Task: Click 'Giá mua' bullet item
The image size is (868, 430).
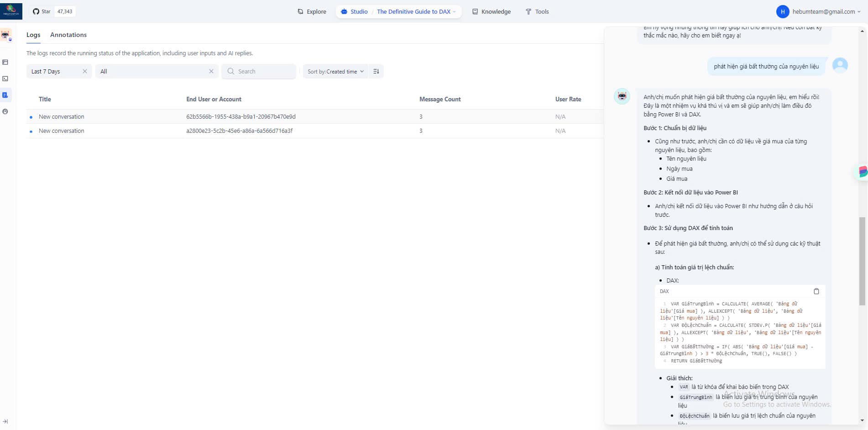Action: tap(677, 178)
